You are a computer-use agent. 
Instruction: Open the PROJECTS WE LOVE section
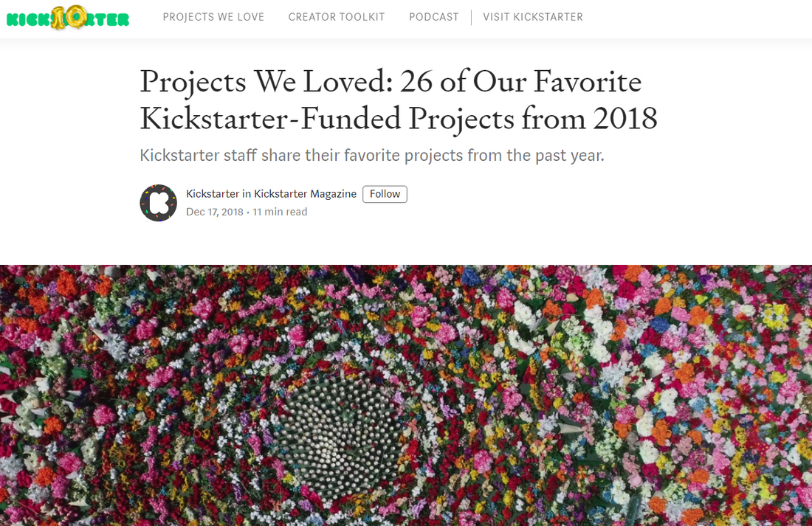tap(213, 16)
